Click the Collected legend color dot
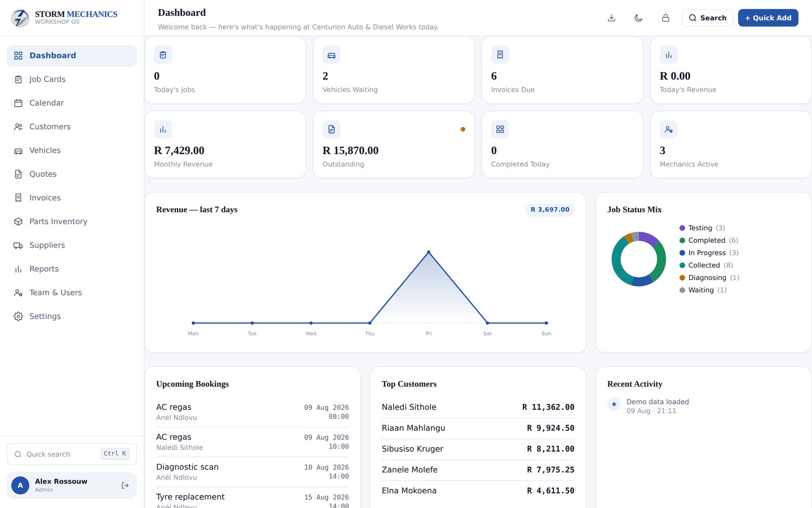 coord(682,265)
